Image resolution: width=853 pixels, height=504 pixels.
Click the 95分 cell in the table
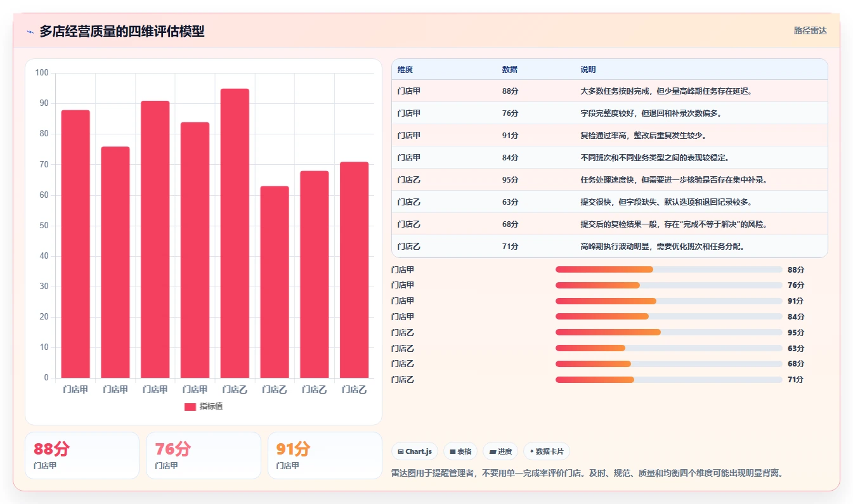pos(510,180)
